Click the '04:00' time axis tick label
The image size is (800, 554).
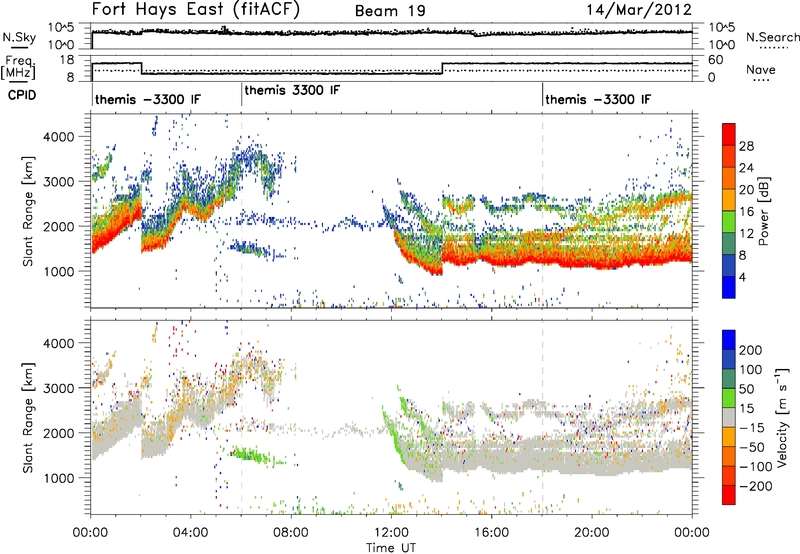[x=191, y=533]
